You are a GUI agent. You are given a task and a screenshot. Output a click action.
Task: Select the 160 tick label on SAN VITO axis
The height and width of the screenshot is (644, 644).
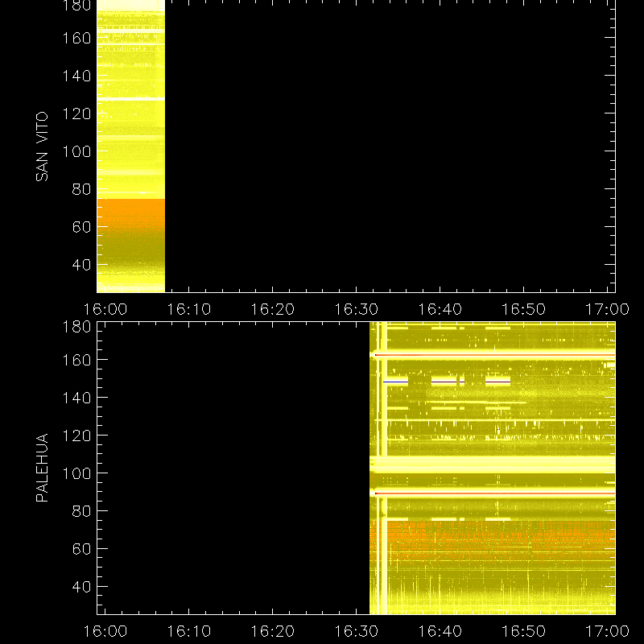tap(76, 38)
